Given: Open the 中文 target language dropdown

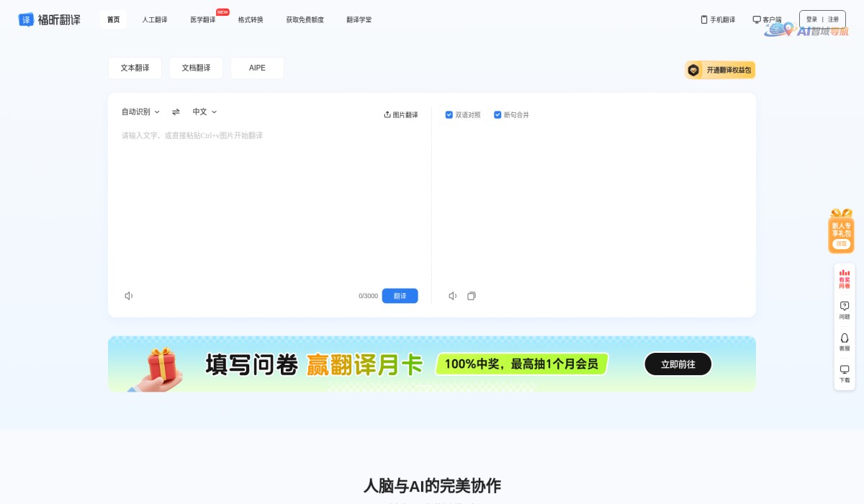Looking at the screenshot, I should pyautogui.click(x=204, y=112).
